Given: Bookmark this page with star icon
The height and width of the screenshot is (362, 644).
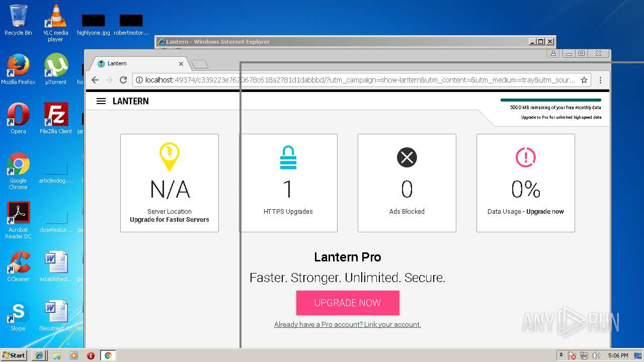Looking at the screenshot, I should (584, 80).
